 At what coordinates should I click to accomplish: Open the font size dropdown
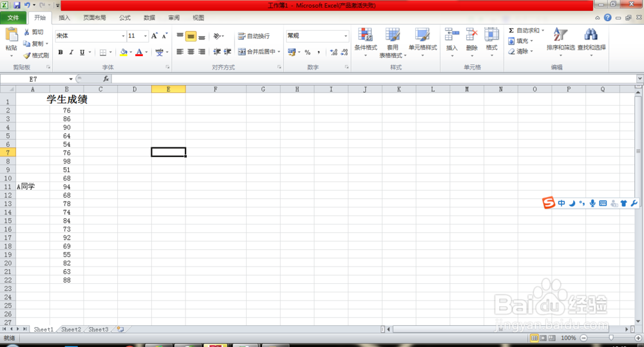point(145,36)
